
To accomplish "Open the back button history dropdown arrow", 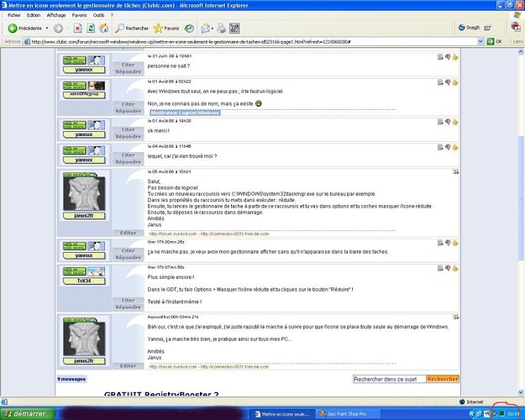I will tap(59, 28).
